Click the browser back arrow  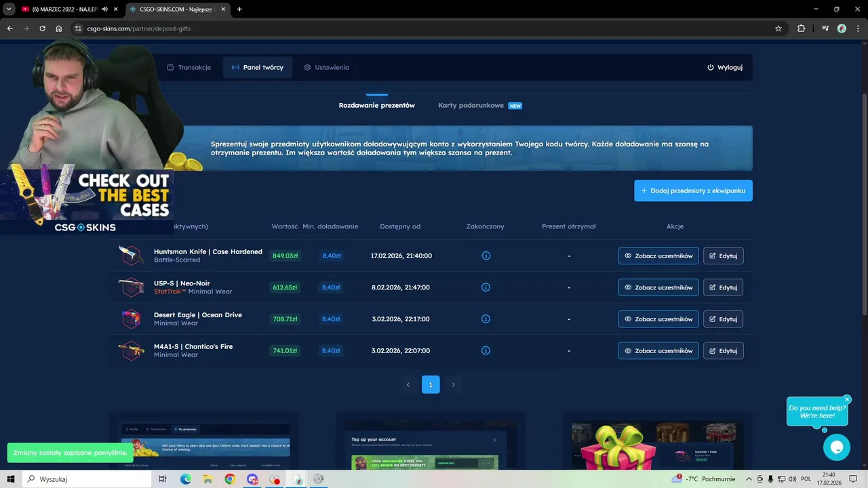pos(9,28)
